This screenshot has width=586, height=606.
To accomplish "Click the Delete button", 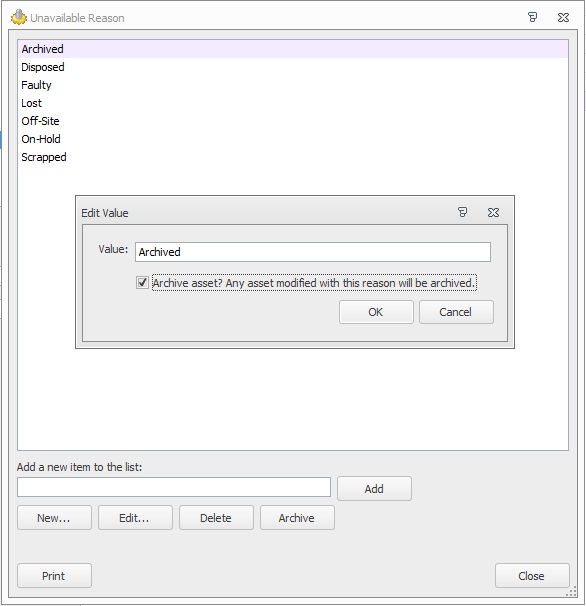I will tap(216, 517).
